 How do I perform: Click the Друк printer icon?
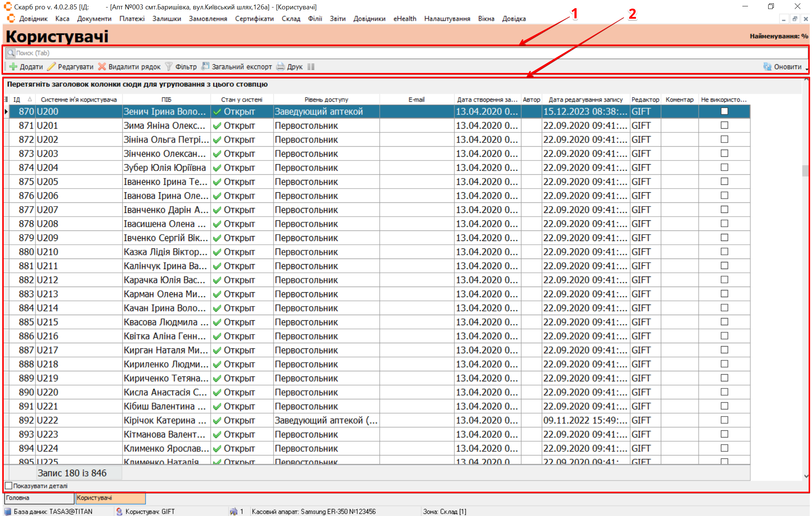(280, 67)
